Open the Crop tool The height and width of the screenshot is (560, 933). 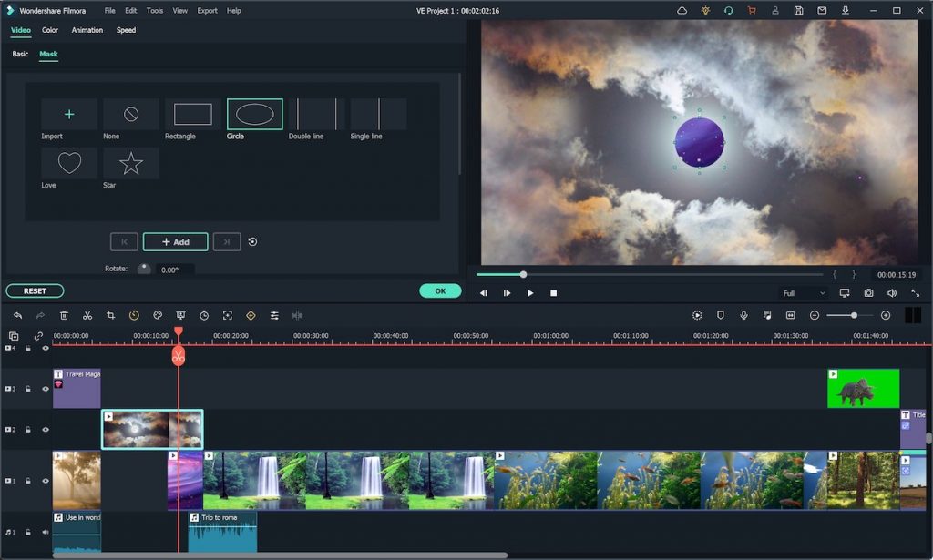coord(110,315)
